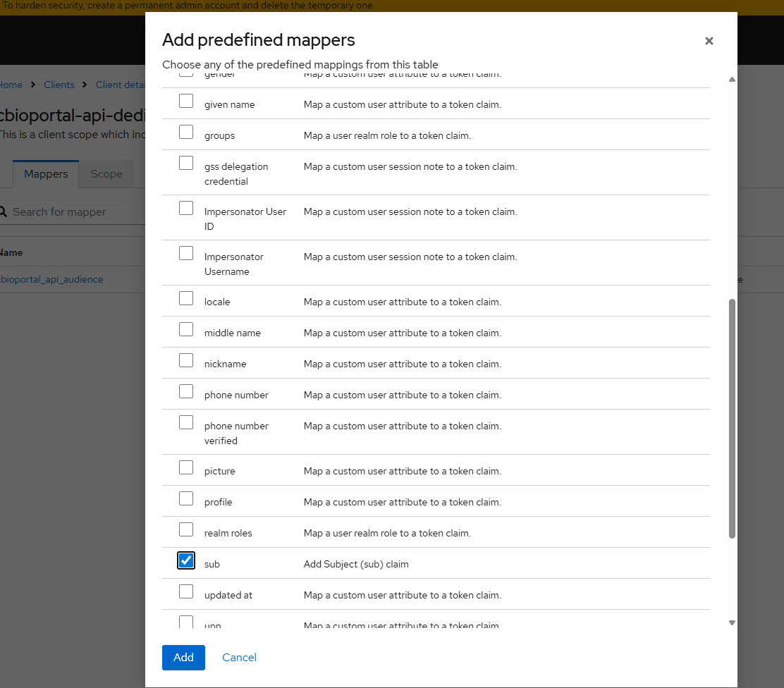Check the Impersonator User ID checkbox

pos(186,208)
